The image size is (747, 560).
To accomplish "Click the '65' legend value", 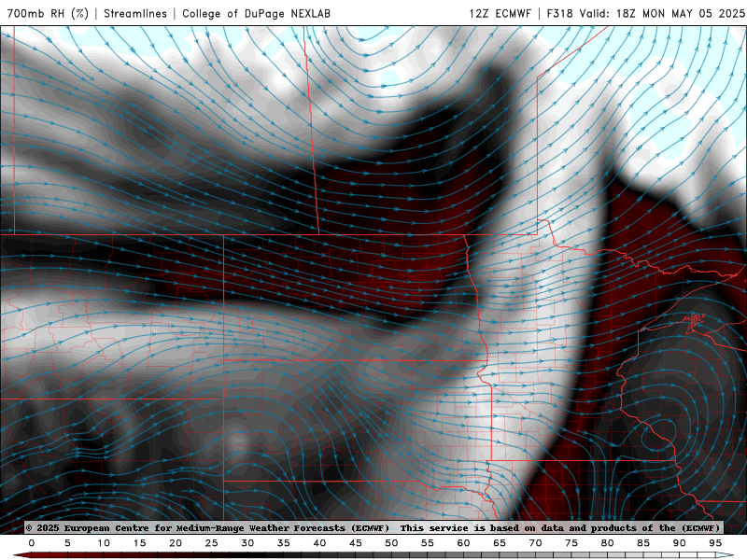I will pyautogui.click(x=500, y=543).
